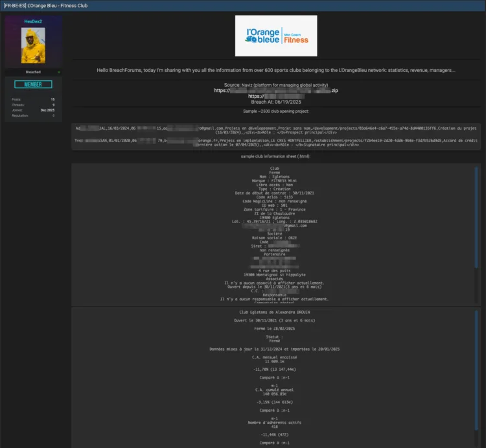
Task: Open HexDex2 user profile name link
Action: 33,21
